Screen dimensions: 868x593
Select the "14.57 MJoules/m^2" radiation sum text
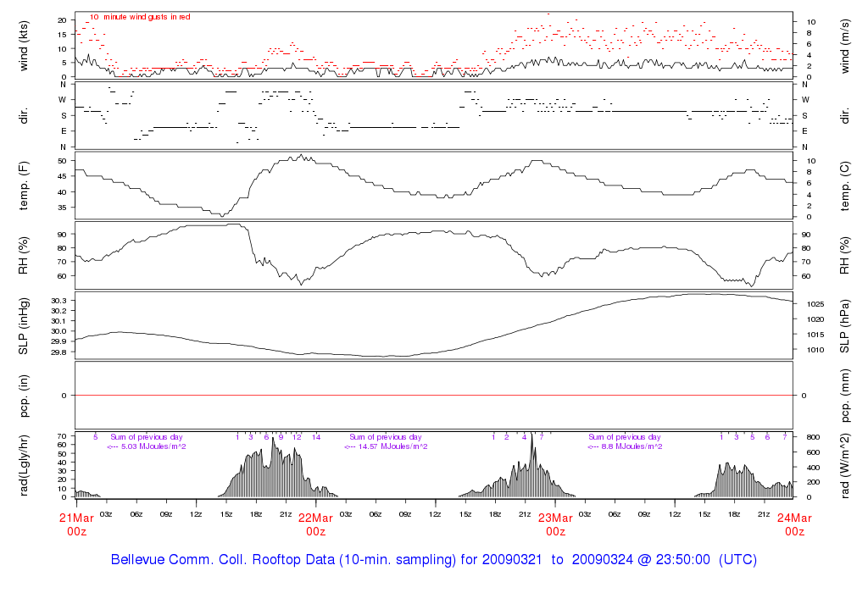pos(392,446)
